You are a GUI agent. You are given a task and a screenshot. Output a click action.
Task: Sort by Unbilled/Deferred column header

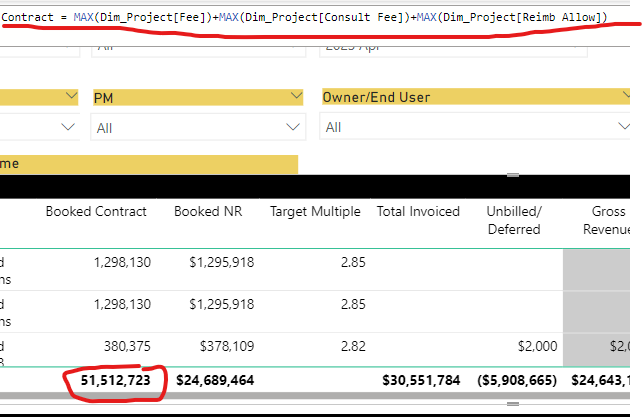tap(514, 220)
